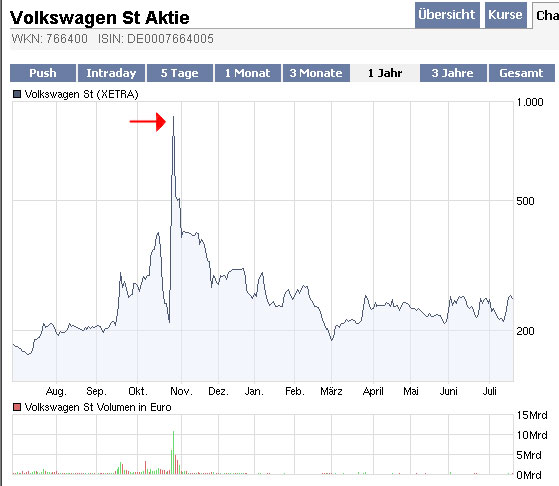Screen dimensions: 559x486
Task: Click the Volkswagen St (XETRA) legend label
Action: tap(81, 94)
